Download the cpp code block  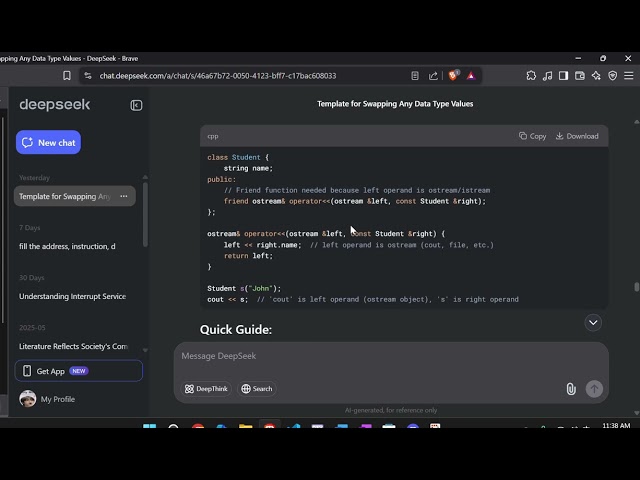click(x=577, y=136)
